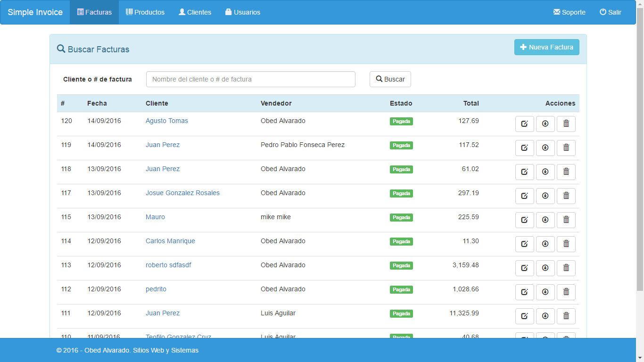Screen dimensions: 644x362
Task: Download invoice 120 PDF
Action: (x=545, y=124)
